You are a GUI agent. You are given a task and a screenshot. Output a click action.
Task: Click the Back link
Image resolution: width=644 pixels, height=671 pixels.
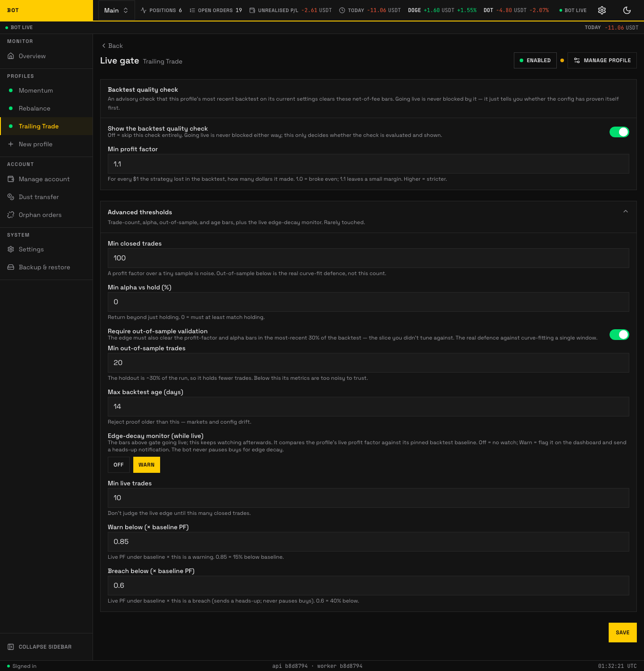point(112,46)
